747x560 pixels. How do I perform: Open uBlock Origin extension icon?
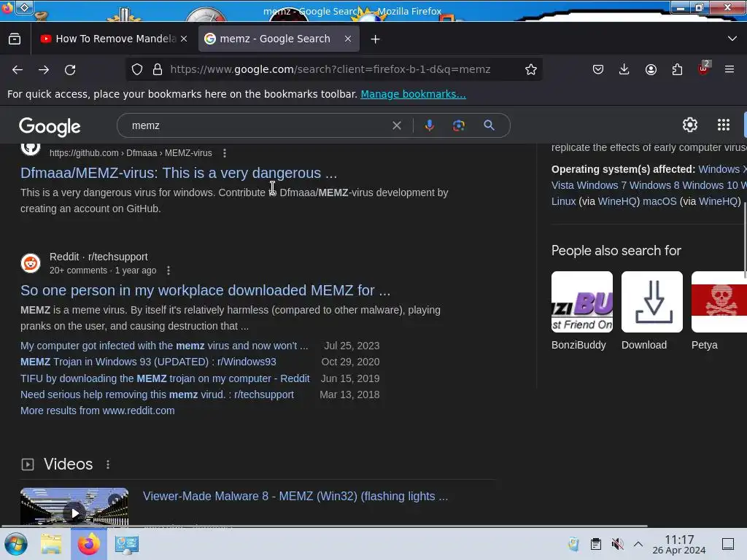tap(704, 69)
